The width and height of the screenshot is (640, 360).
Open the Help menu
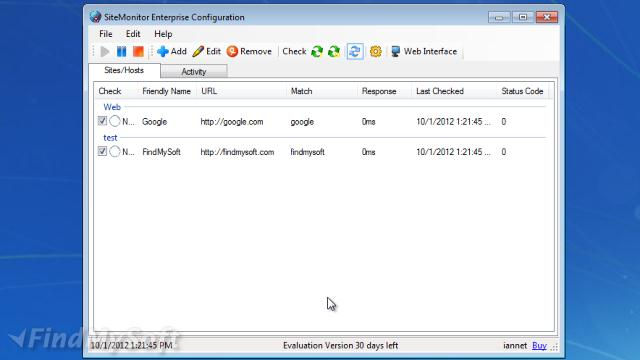(x=163, y=34)
